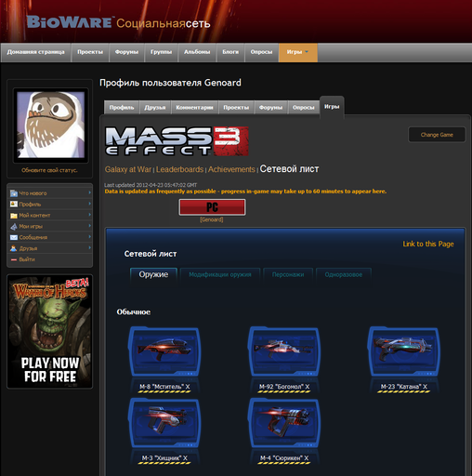Switch to the Одноразовое tab
Screen dimensions: 472x476
344,274
